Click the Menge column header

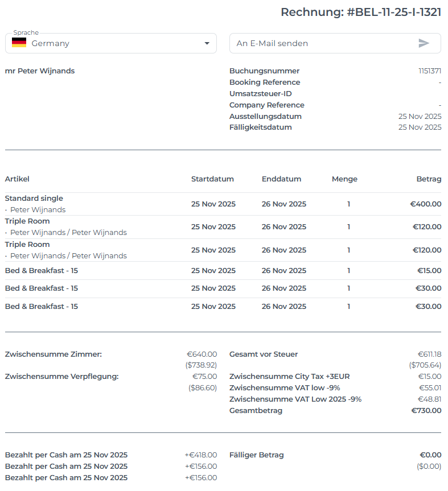point(344,179)
